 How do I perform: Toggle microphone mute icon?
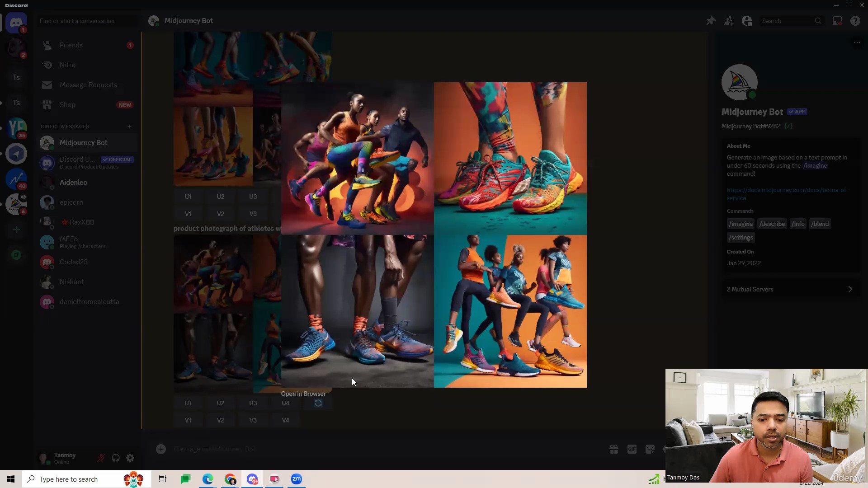101,458
